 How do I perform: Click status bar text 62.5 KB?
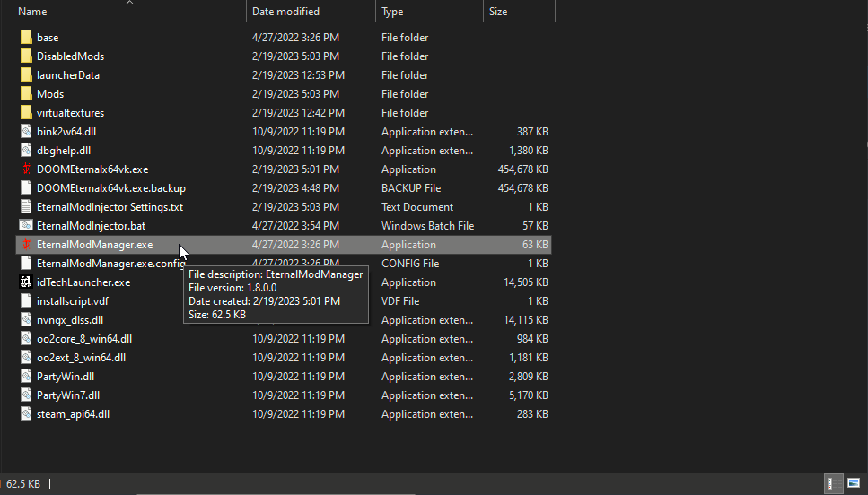coord(23,484)
